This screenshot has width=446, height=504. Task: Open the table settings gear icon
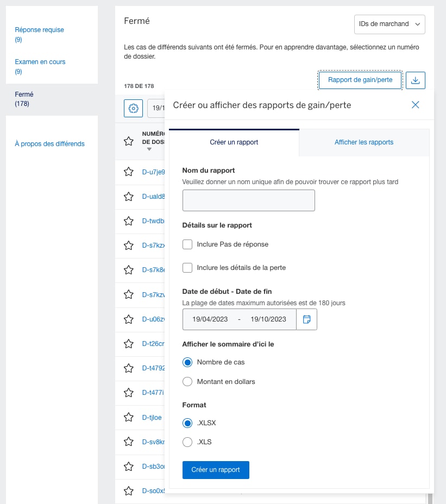click(x=133, y=108)
